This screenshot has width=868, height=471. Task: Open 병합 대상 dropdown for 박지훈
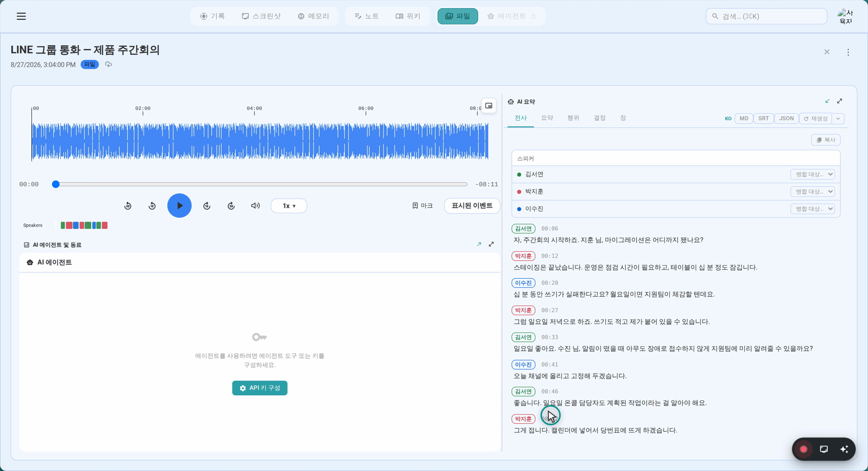click(813, 191)
